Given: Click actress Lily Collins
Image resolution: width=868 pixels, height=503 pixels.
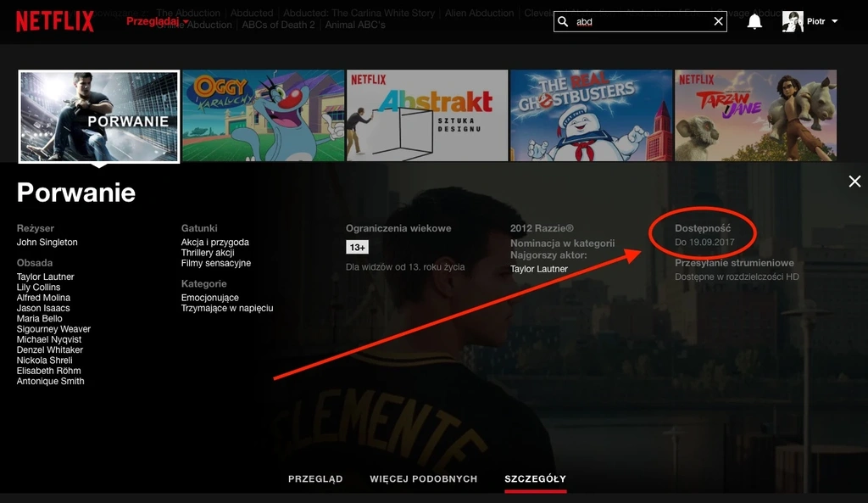Looking at the screenshot, I should pos(39,287).
